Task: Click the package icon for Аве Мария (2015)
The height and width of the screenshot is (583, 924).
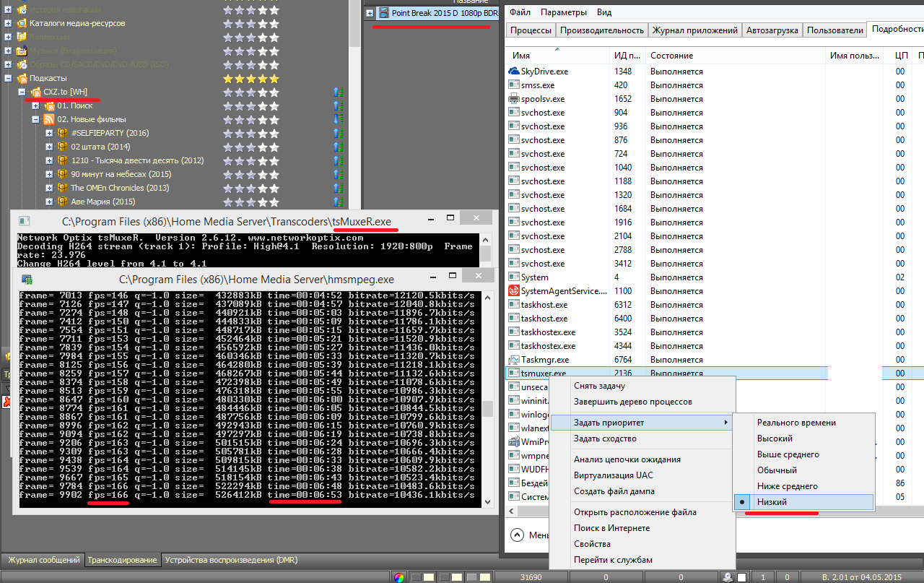Action: click(63, 202)
